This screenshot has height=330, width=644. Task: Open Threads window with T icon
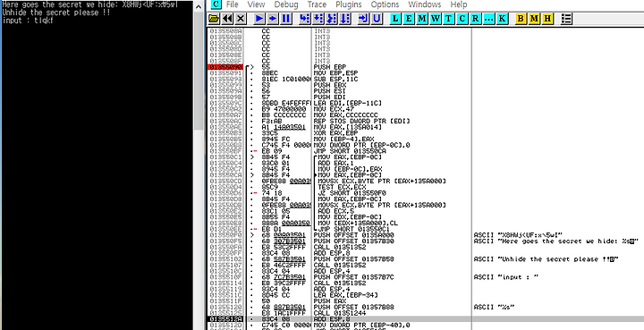click(448, 19)
